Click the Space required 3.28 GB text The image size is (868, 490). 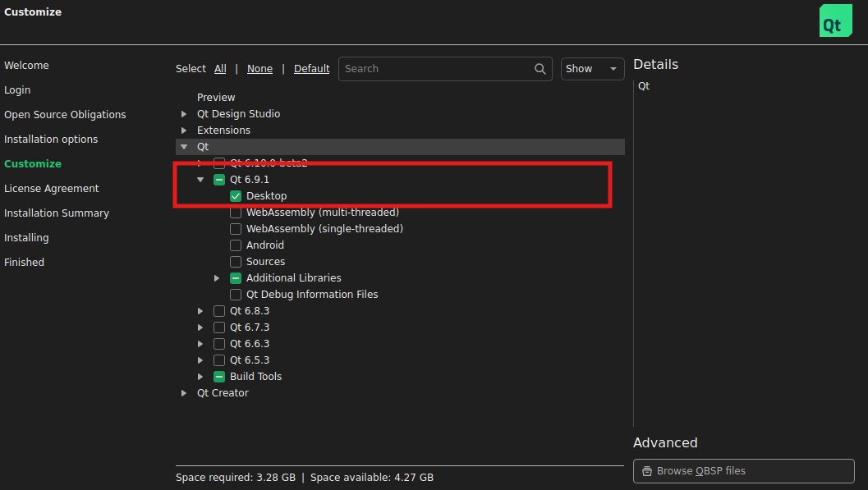(236, 478)
